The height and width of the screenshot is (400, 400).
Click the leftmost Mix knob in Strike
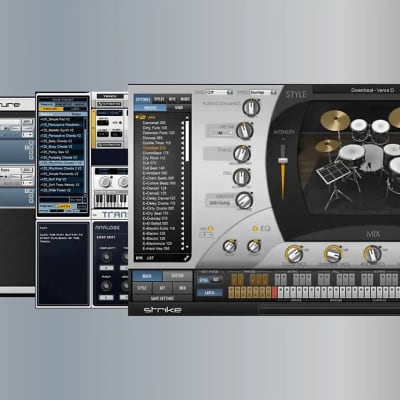[294, 254]
